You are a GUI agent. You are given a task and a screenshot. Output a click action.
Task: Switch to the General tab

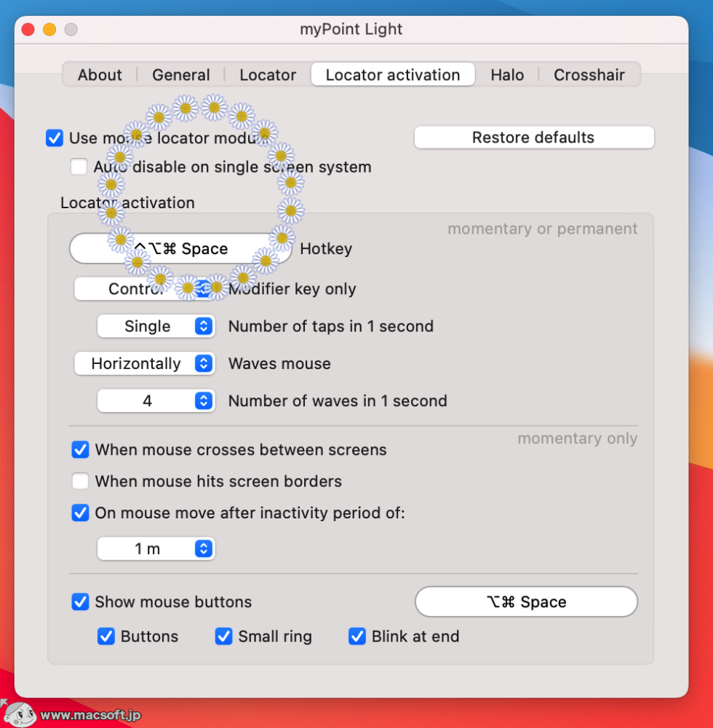(180, 74)
